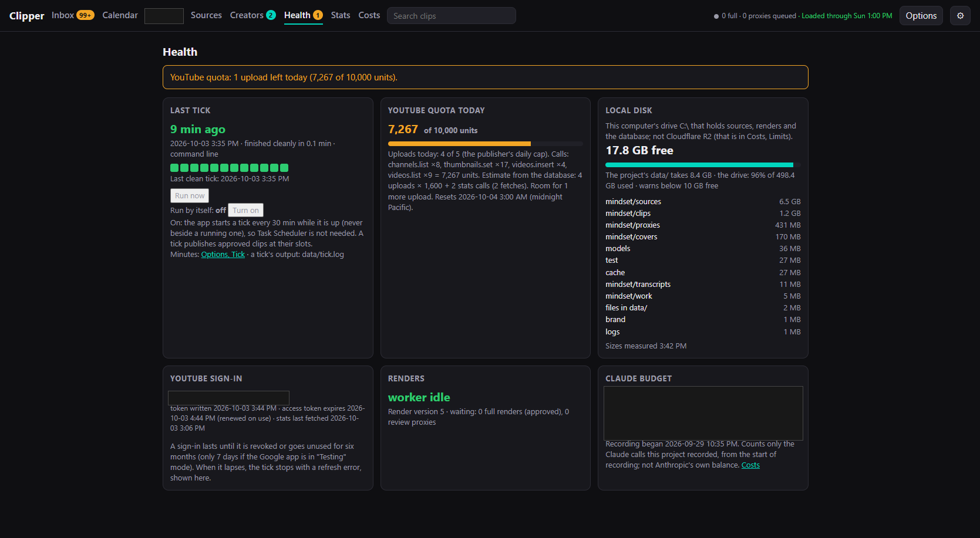Viewport: 980px width, 538px height.
Task: Click the 'Loaded through Sun 1:00 PM' status
Action: [x=847, y=16]
